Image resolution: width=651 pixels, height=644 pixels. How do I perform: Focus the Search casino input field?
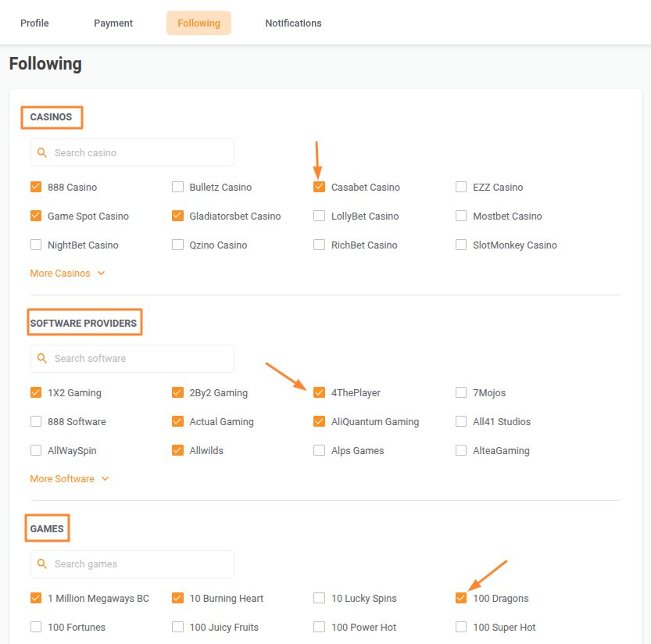(132, 153)
